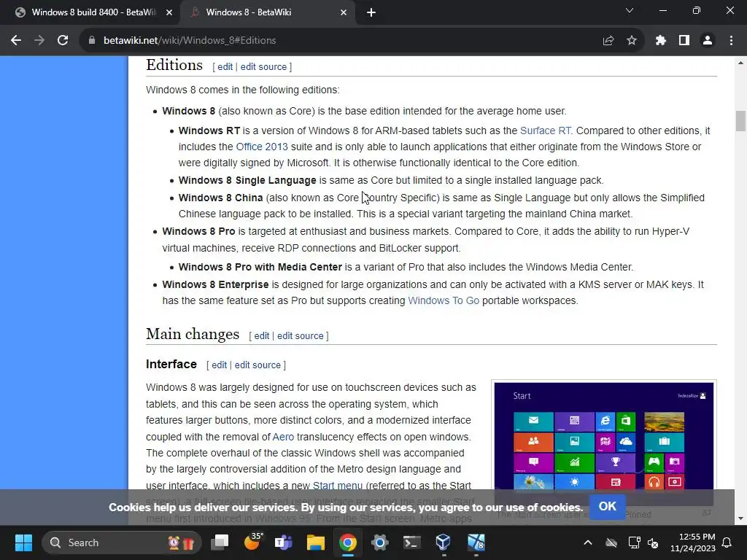The image size is (747, 560).
Task: Edit source of Interface section
Action: (258, 365)
